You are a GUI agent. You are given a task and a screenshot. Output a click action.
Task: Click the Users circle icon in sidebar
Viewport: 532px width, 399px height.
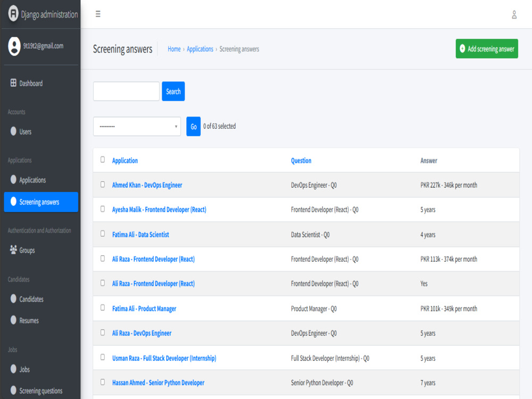coord(13,131)
